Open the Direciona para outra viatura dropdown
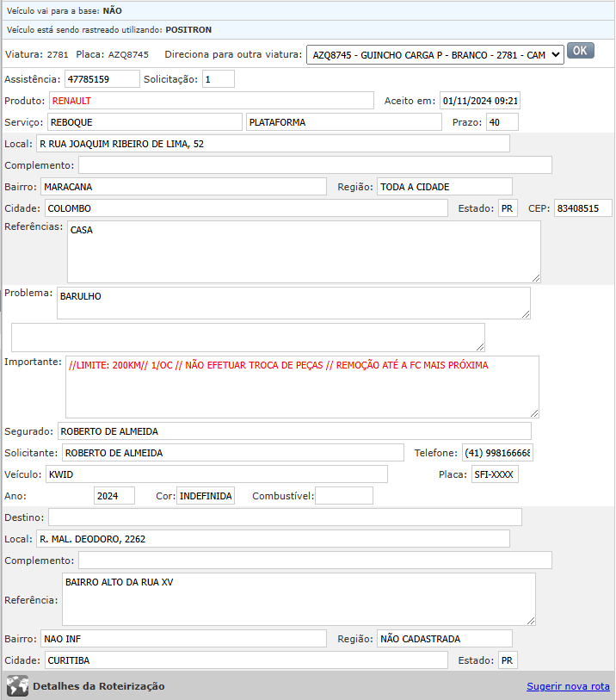616x700 pixels. pos(435,55)
